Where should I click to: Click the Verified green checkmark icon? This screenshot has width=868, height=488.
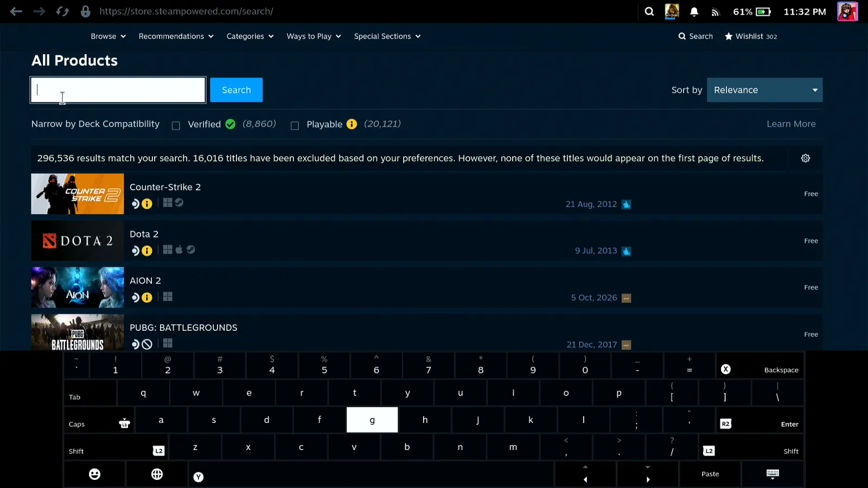(x=230, y=124)
